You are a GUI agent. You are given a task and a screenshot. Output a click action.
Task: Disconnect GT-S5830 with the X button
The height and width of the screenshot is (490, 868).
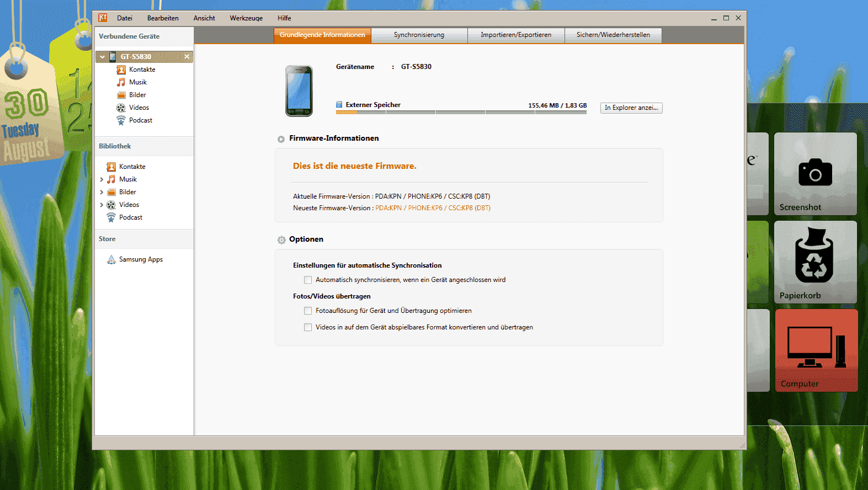point(187,56)
